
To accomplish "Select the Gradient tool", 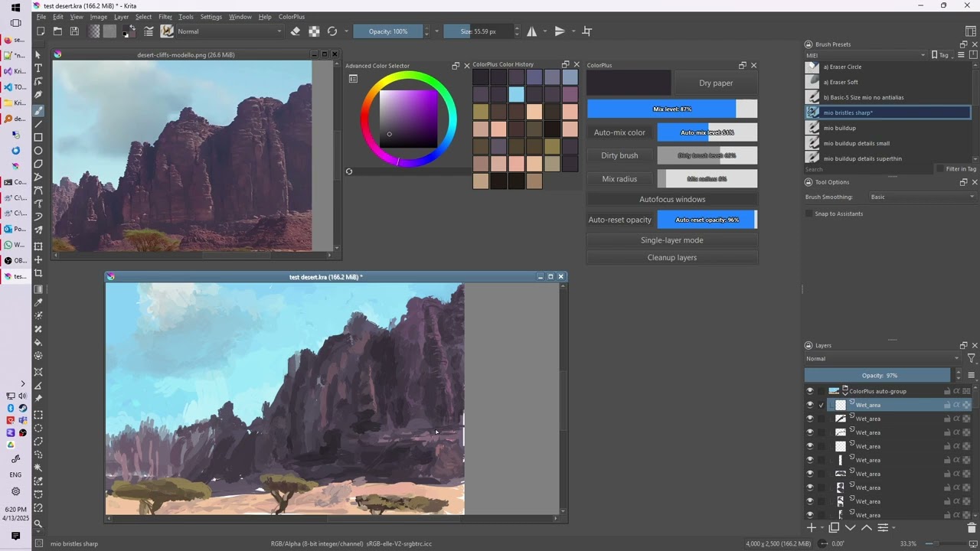I will 38,289.
